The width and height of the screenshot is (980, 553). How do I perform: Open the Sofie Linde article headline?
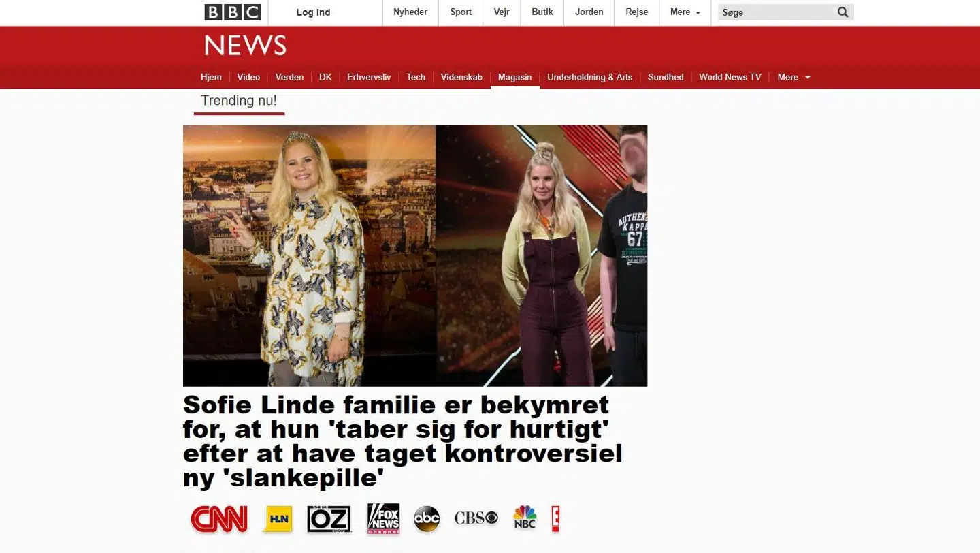[403, 441]
